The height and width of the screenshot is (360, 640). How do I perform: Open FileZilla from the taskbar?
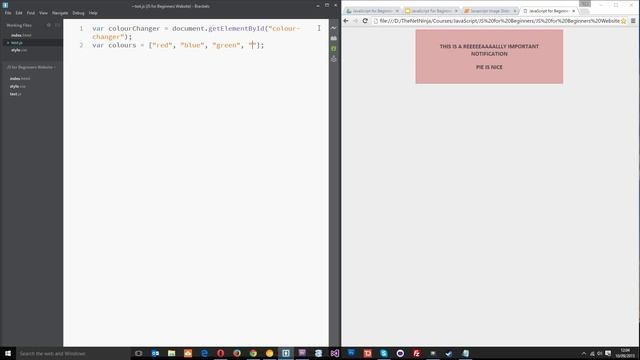(x=416, y=353)
